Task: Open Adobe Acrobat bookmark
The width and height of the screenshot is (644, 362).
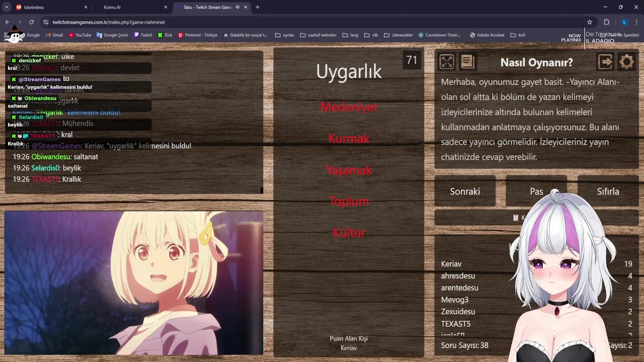Action: [487, 35]
